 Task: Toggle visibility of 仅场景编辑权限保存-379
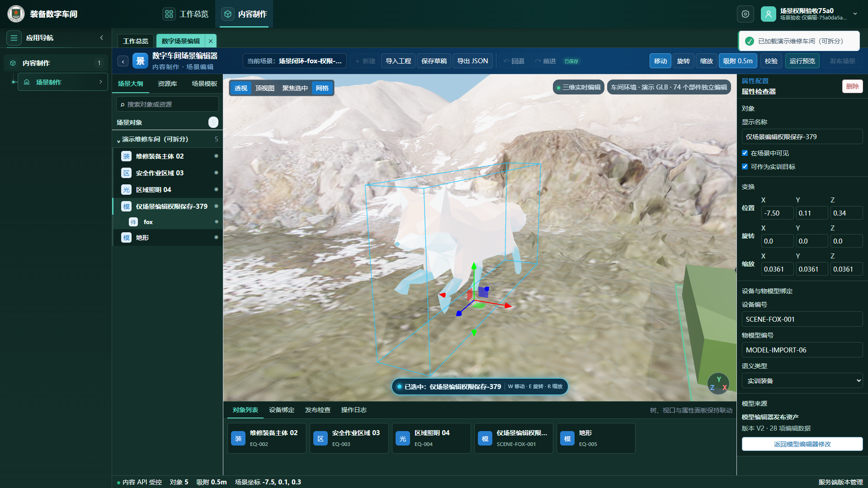point(216,206)
